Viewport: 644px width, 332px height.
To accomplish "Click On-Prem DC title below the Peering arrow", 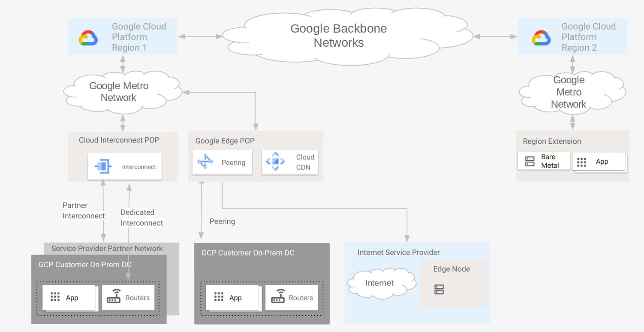I will (x=248, y=253).
